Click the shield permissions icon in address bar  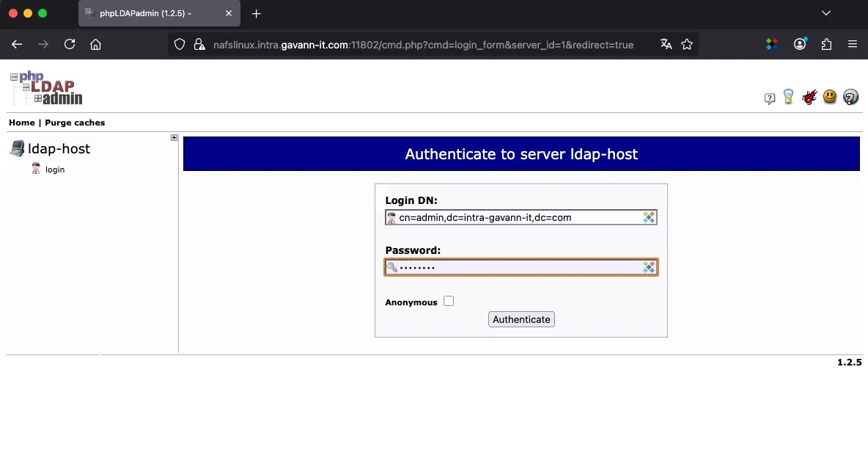179,44
